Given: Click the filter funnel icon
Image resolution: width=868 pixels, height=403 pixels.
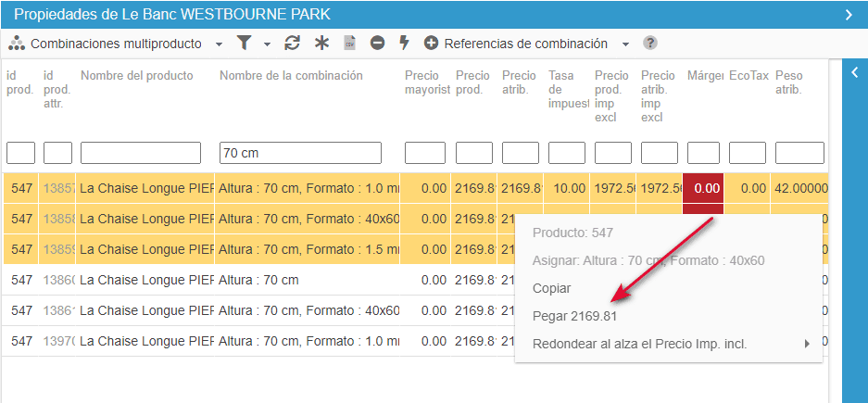Looking at the screenshot, I should 244,44.
